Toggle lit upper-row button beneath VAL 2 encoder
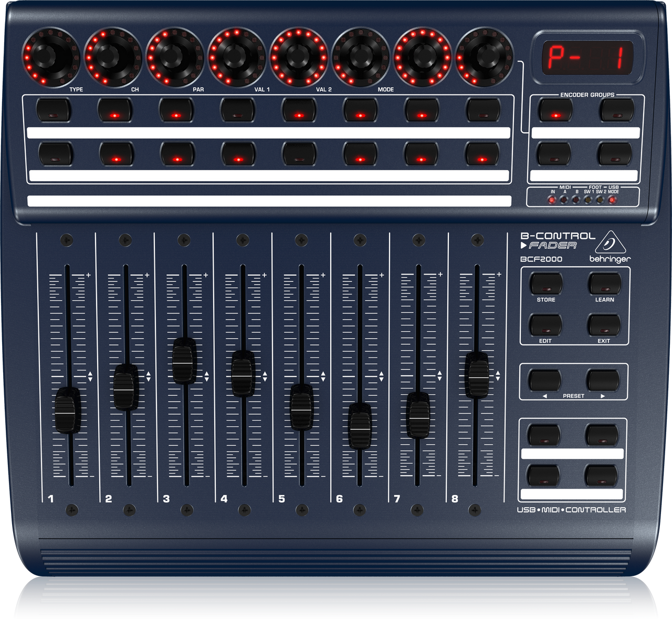672x620 pixels. coord(299,111)
